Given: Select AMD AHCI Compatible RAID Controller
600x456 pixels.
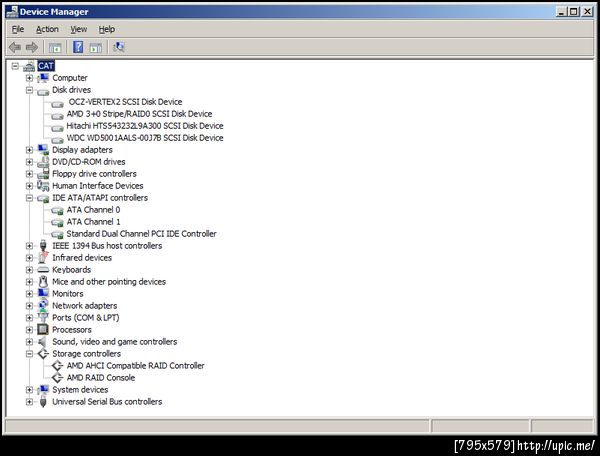Looking at the screenshot, I should click(135, 366).
